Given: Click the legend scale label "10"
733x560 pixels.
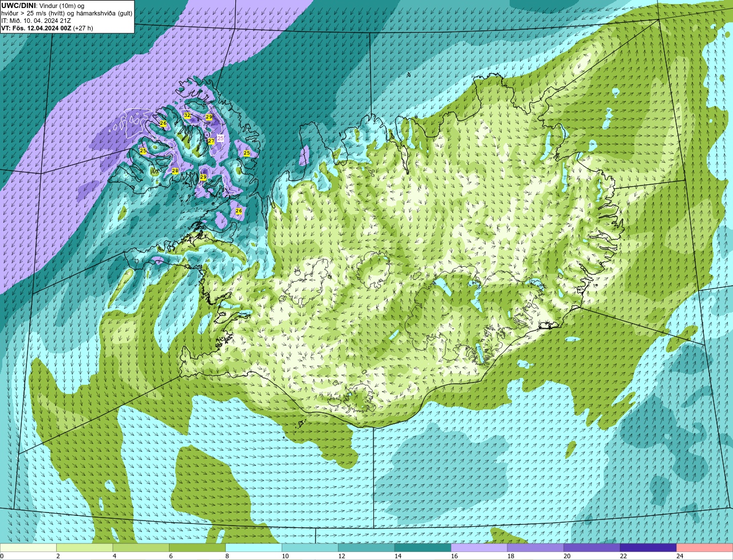Looking at the screenshot, I should pyautogui.click(x=285, y=556).
